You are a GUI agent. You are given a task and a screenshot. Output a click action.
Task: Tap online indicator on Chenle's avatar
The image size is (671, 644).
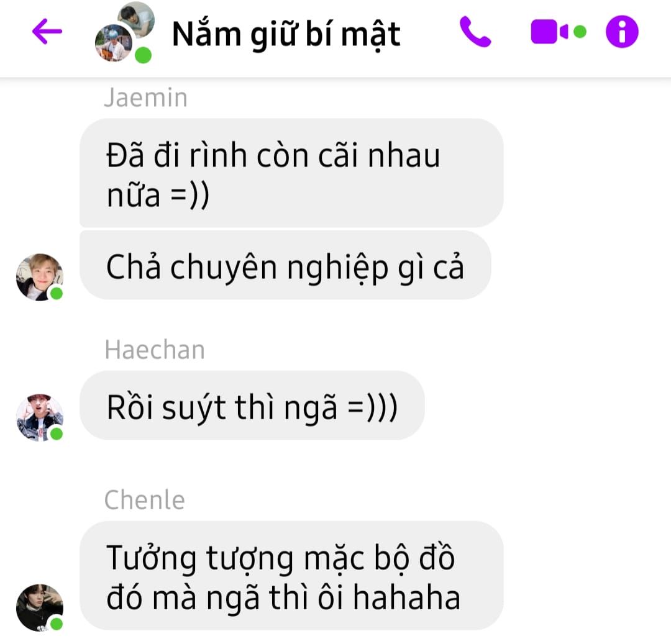(x=57, y=624)
